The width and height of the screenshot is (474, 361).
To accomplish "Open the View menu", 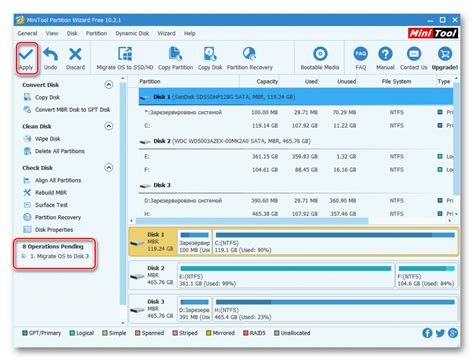I will click(52, 33).
